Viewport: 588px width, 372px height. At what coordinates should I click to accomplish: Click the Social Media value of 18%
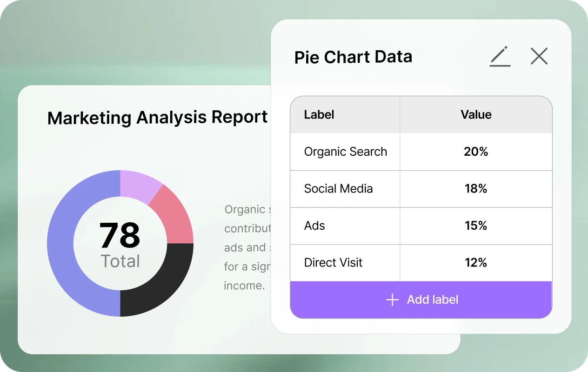point(476,189)
